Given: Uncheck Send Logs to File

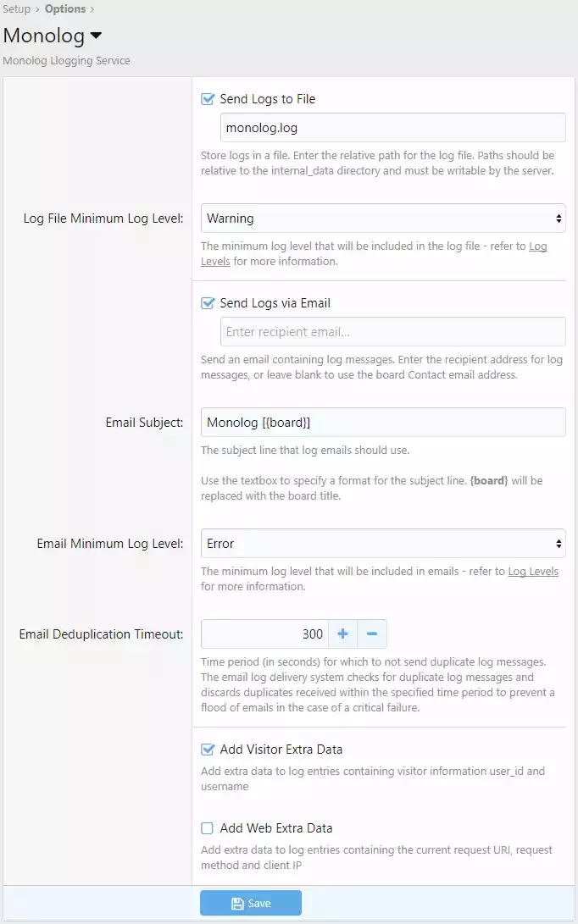Looking at the screenshot, I should click(x=208, y=99).
